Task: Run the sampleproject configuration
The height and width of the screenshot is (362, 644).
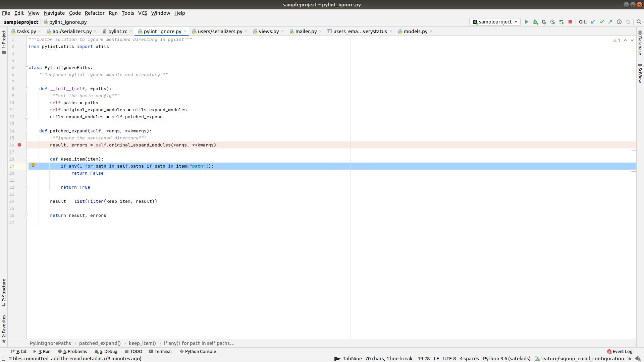Action: point(527,22)
